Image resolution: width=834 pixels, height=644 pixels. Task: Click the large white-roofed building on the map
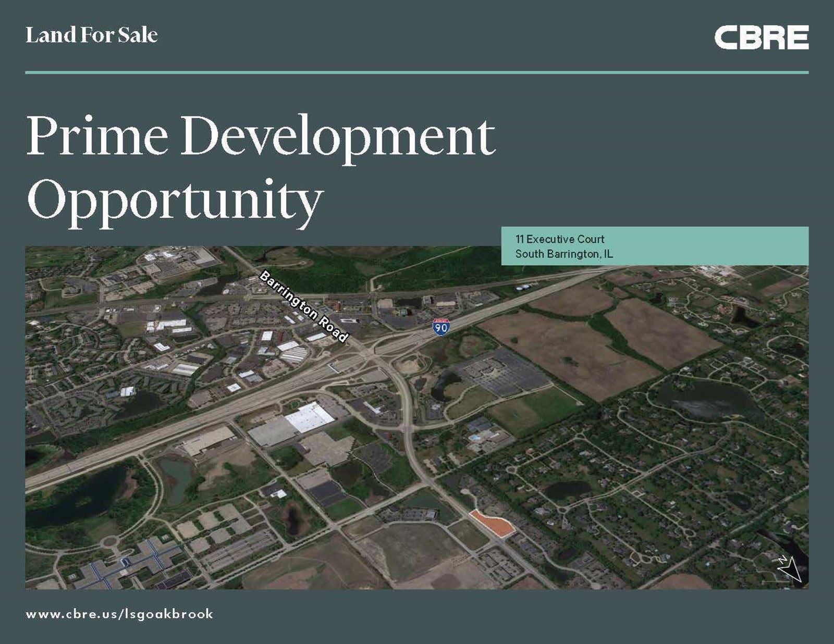pos(310,418)
